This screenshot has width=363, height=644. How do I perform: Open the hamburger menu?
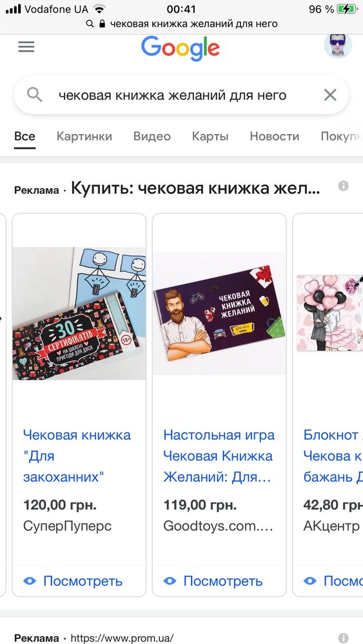26,47
